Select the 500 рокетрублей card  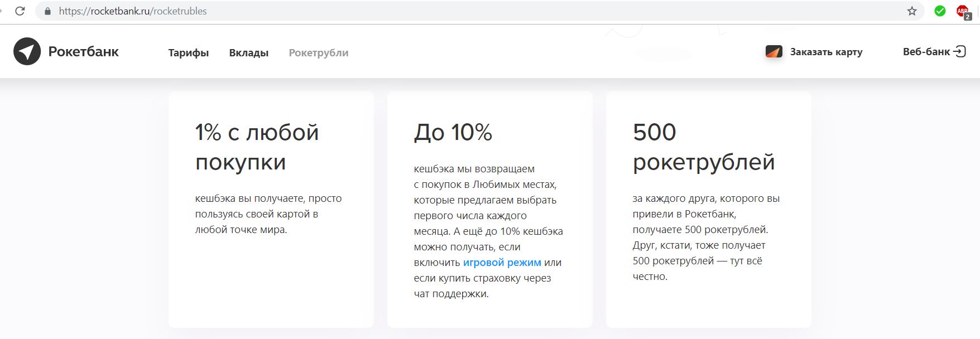coord(709,210)
